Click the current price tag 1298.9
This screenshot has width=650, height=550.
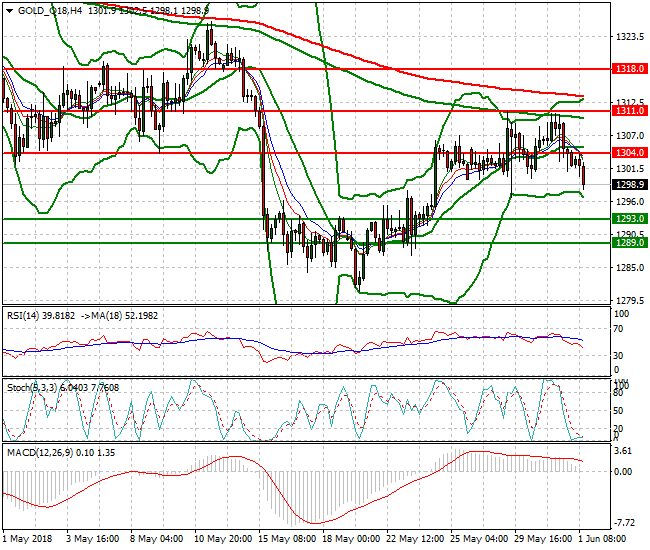[x=627, y=185]
